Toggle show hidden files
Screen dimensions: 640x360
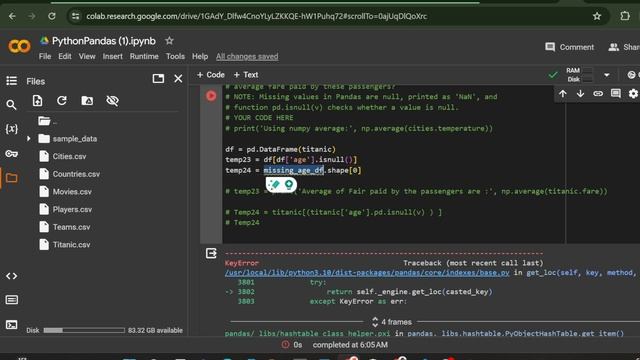pyautogui.click(x=112, y=100)
